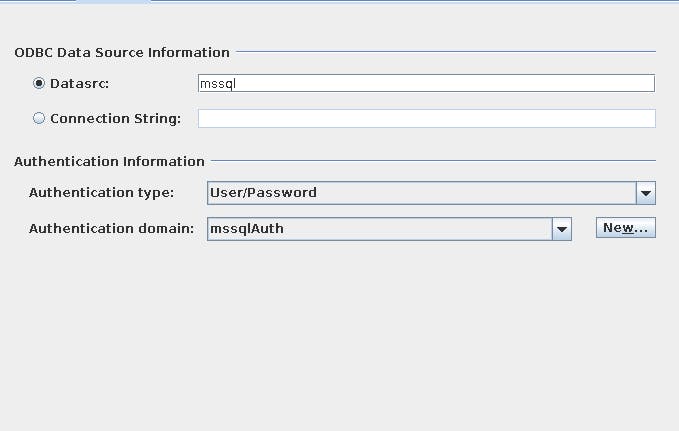Expand the Authentication type dropdown arrow
The width and height of the screenshot is (679, 431).
pos(646,193)
